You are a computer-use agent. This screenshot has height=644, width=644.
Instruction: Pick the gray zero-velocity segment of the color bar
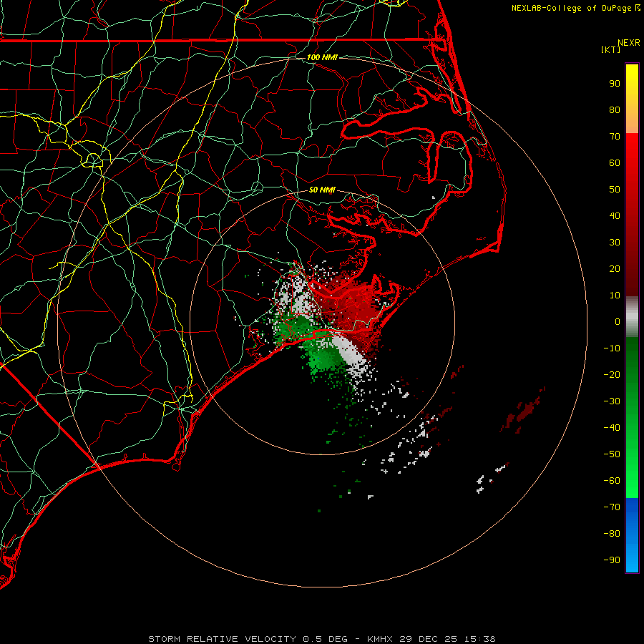point(632,317)
